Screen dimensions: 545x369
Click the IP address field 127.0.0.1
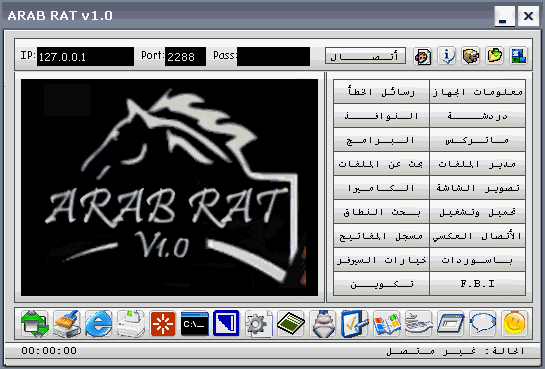pyautogui.click(x=85, y=57)
